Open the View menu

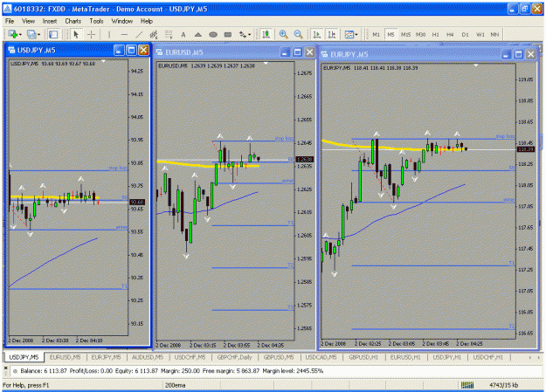28,21
